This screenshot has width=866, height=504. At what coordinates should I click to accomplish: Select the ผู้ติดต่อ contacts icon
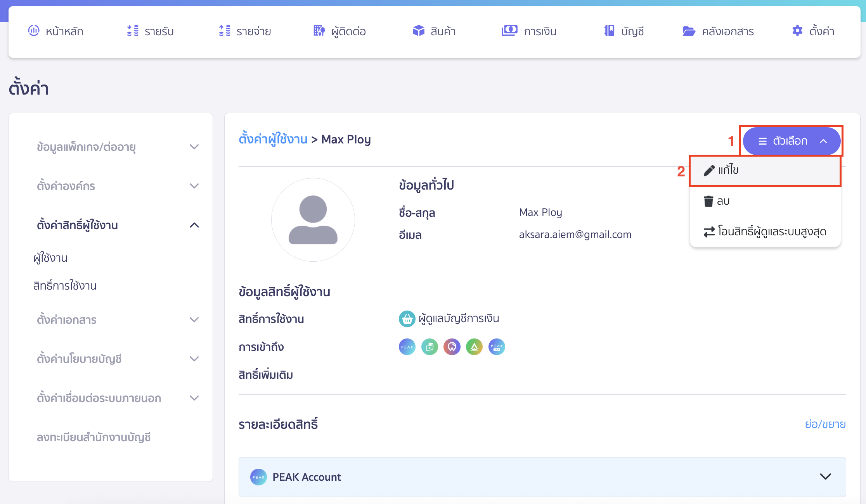(319, 30)
